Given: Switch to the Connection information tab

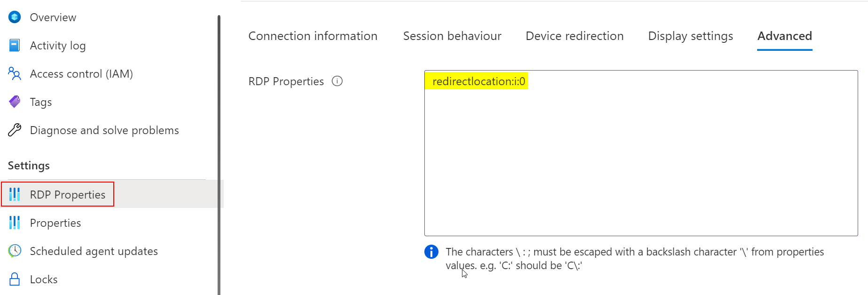Looking at the screenshot, I should (x=313, y=36).
